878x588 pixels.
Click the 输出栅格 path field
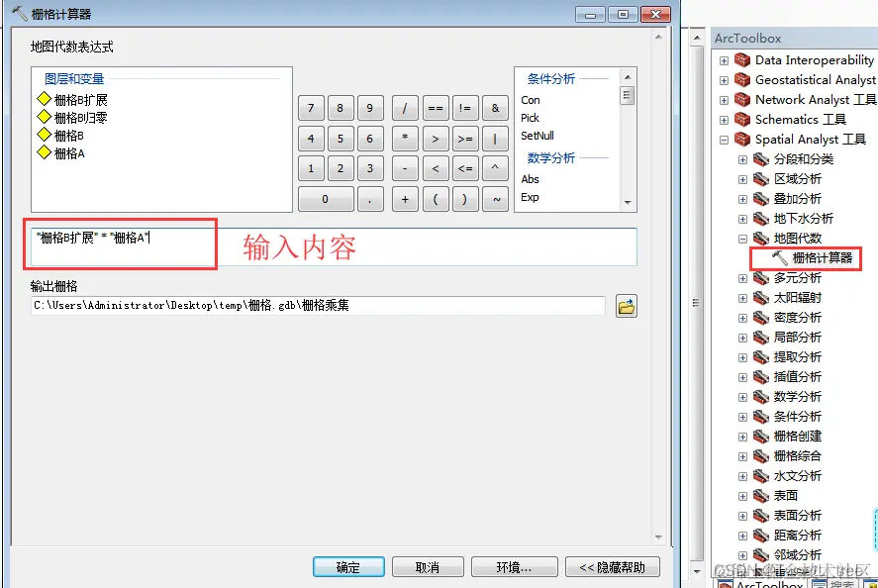pyautogui.click(x=318, y=306)
